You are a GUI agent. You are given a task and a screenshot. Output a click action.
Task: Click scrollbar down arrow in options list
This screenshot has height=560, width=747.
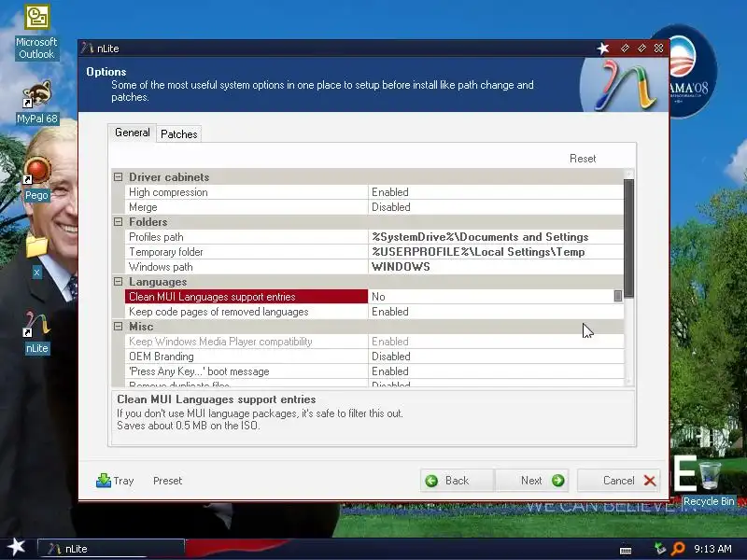pos(628,381)
